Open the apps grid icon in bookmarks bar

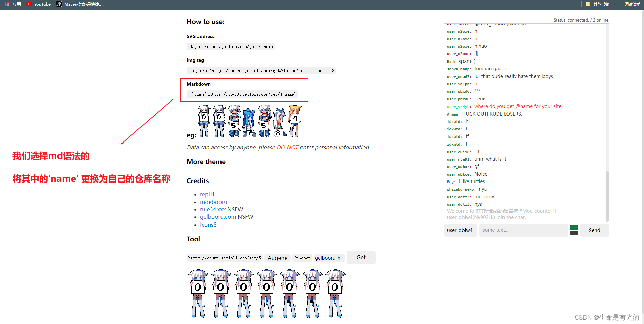7,4
